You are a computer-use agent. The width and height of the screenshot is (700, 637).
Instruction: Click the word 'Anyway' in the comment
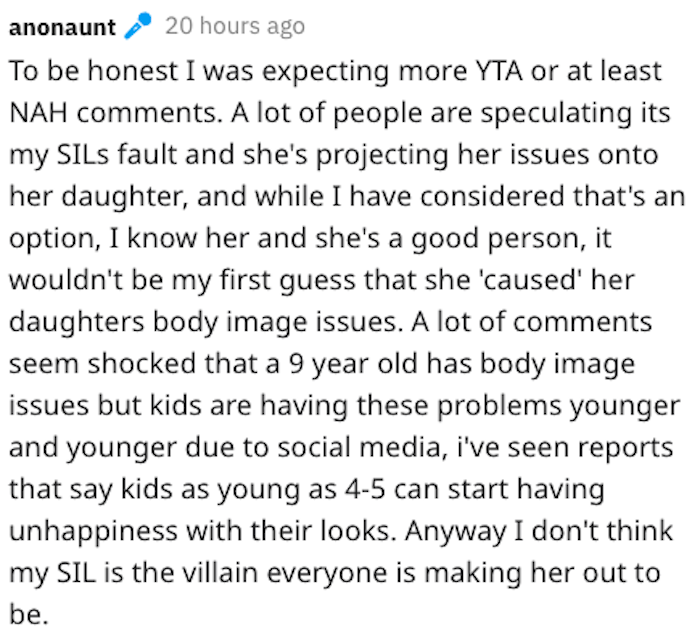pos(455,531)
